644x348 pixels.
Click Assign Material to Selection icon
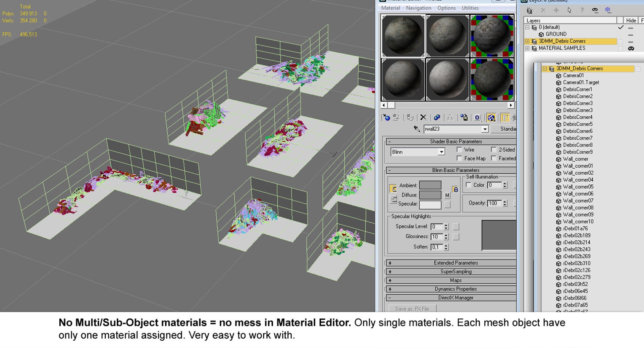pyautogui.click(x=410, y=117)
